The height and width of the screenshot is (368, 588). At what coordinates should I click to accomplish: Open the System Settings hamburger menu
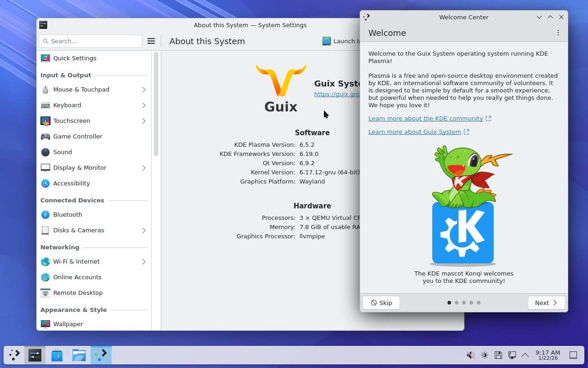point(151,40)
